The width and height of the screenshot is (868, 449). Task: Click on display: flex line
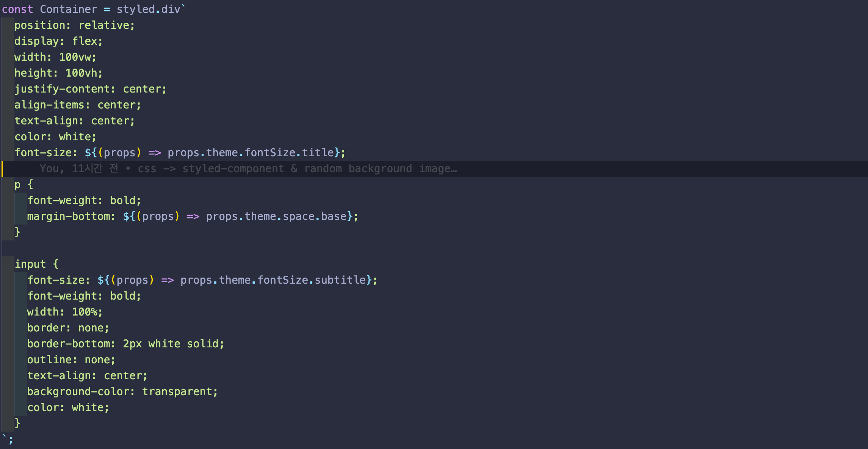point(58,41)
